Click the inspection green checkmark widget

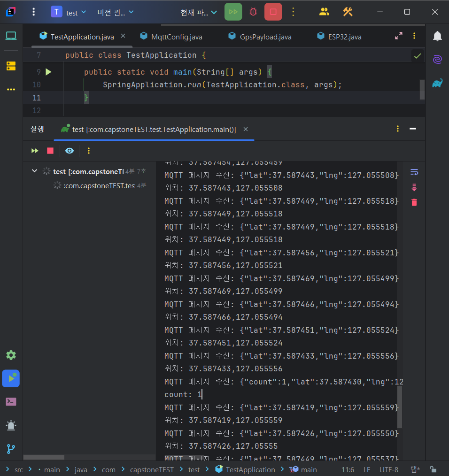click(x=418, y=56)
